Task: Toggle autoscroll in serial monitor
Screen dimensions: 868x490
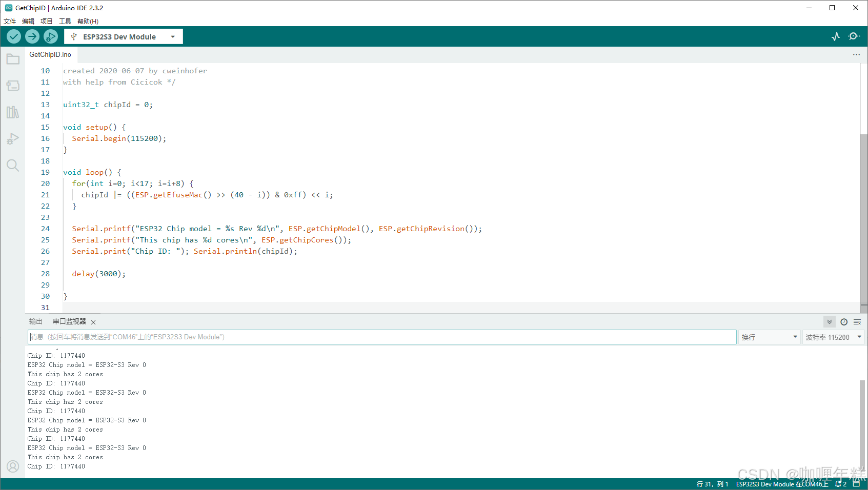Action: point(830,322)
